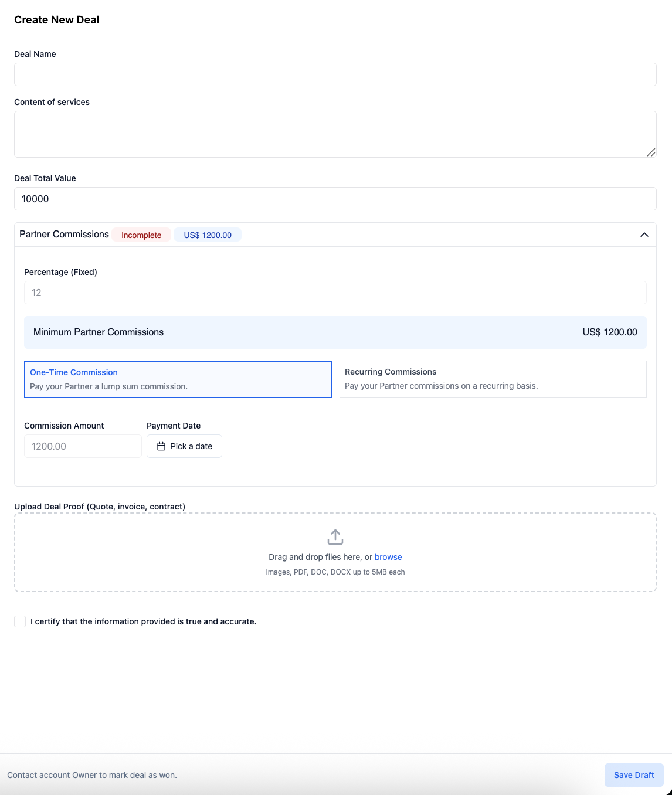The height and width of the screenshot is (795, 672).
Task: Select the One-Time Commission option
Action: tap(178, 379)
